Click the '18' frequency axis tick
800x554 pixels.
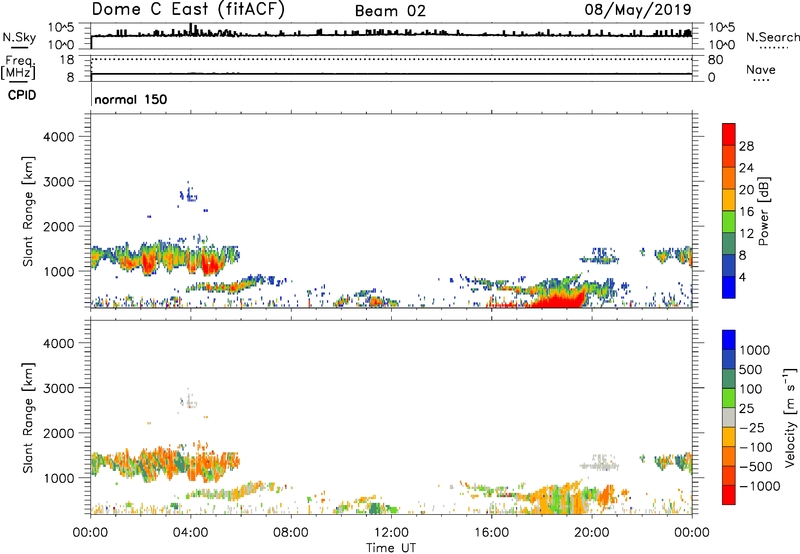click(x=67, y=60)
